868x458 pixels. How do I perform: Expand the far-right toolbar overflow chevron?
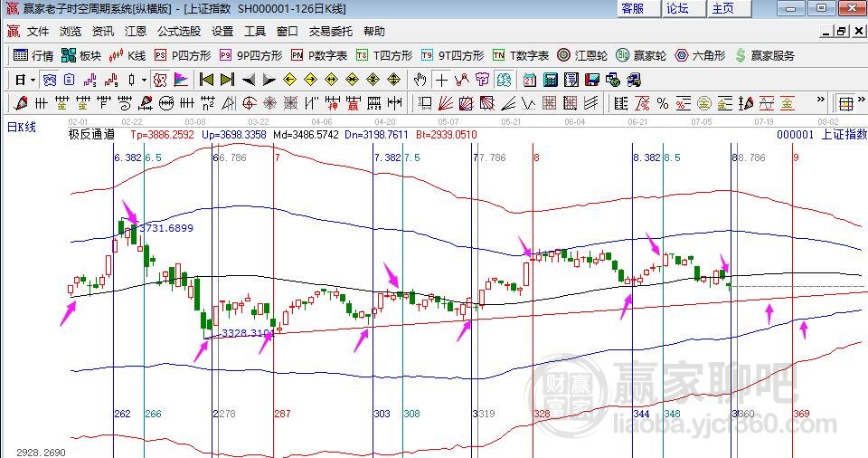[862, 100]
